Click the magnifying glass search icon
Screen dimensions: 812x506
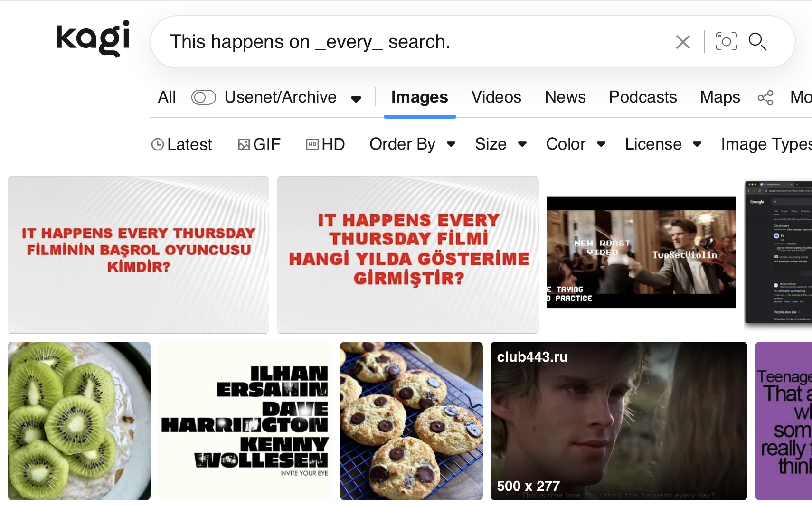[x=757, y=42]
